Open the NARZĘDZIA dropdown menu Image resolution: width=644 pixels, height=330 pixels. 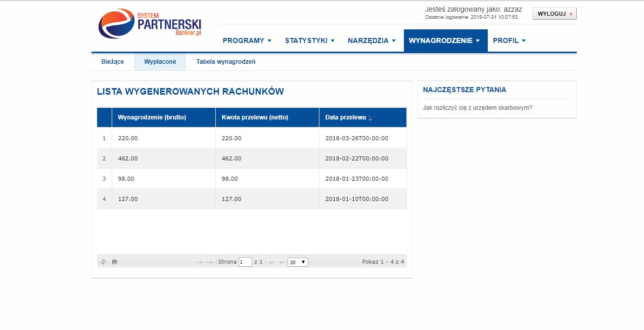pos(372,40)
